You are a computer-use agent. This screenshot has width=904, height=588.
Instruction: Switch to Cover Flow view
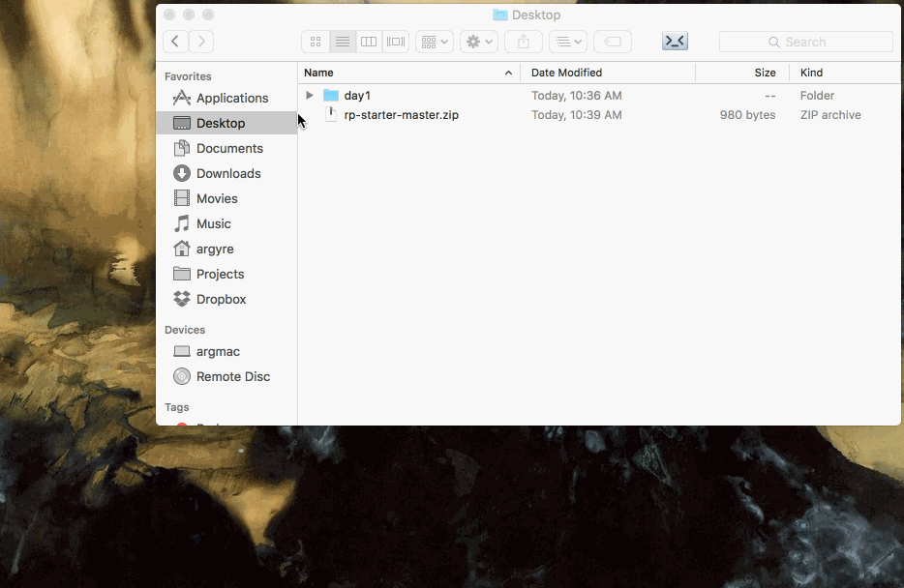coord(395,42)
